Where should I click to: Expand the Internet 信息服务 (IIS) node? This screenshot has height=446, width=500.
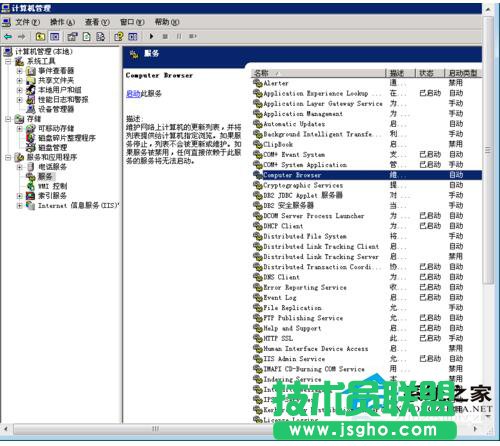pos(19,206)
